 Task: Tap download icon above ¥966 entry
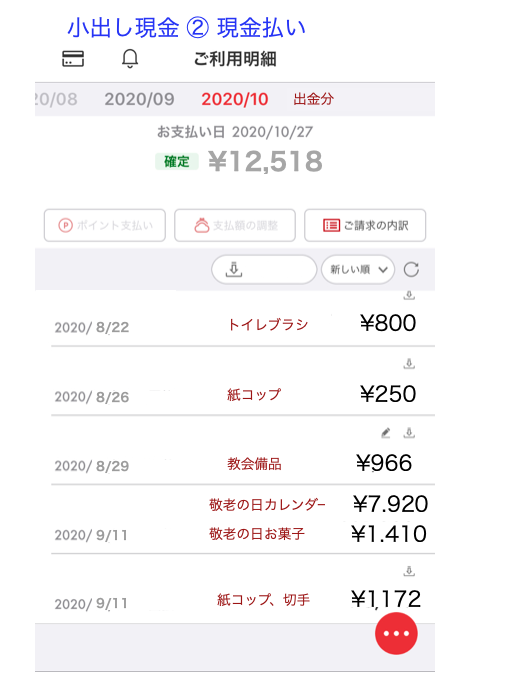[x=409, y=433]
